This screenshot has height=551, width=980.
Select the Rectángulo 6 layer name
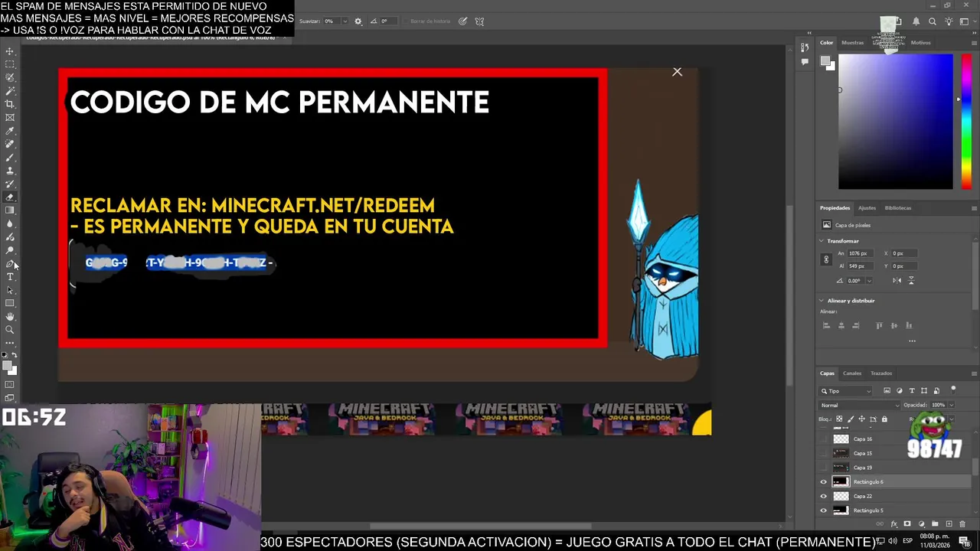click(868, 482)
